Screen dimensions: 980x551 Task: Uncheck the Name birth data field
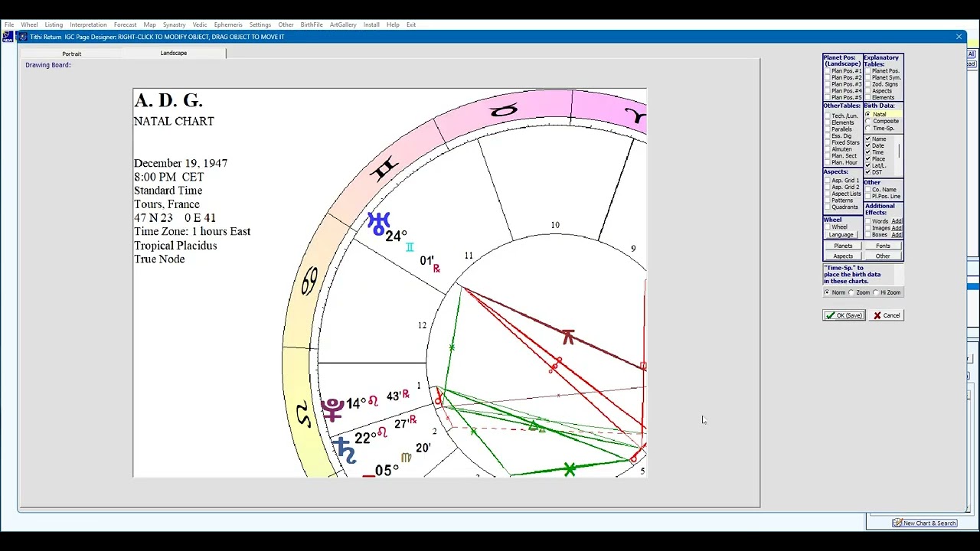[x=868, y=139]
